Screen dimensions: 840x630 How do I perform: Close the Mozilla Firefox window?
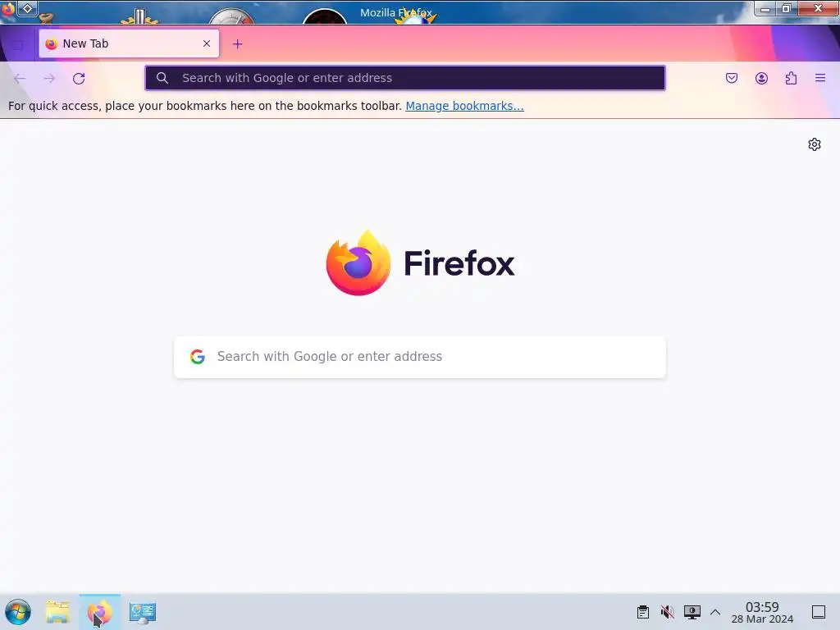(818, 8)
